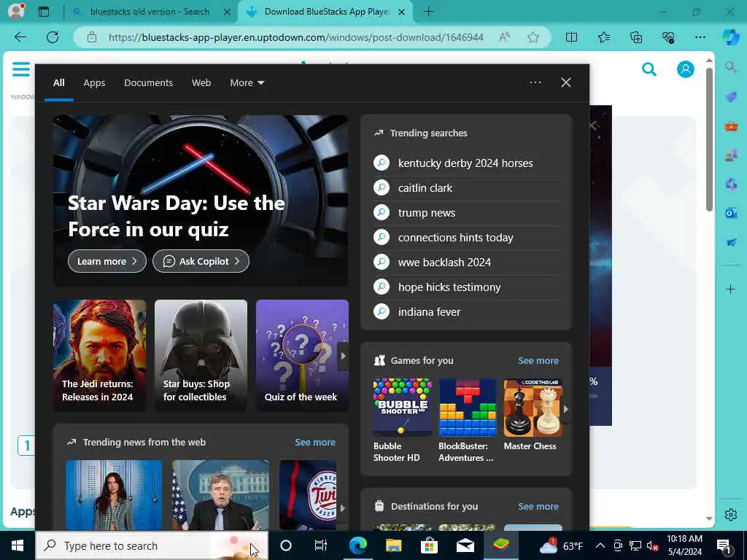Click Uptodown site search magnifier icon
This screenshot has height=560, width=747.
point(649,69)
